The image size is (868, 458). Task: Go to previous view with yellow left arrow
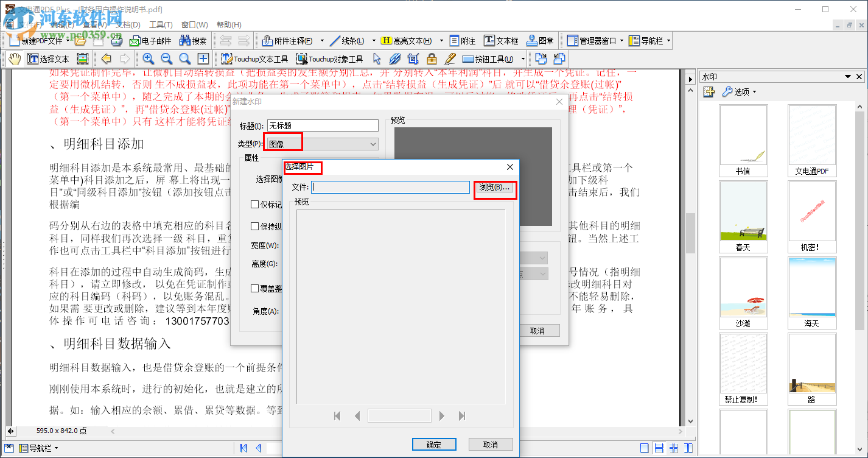click(x=107, y=59)
